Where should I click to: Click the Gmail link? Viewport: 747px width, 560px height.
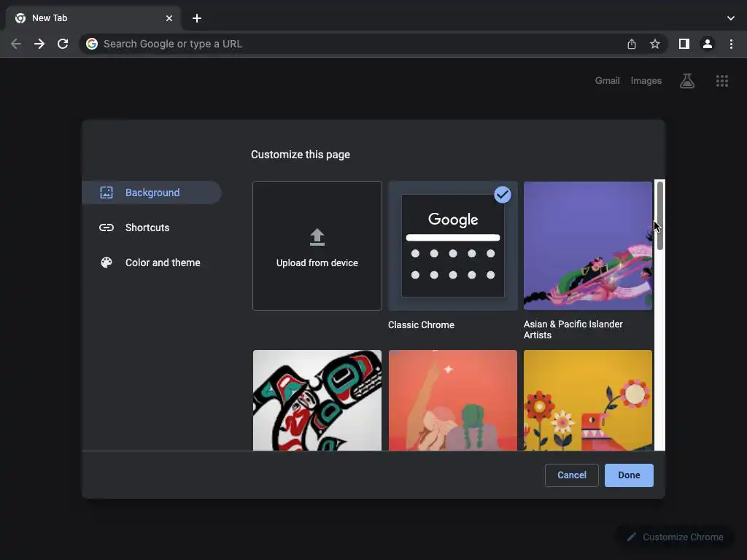(x=607, y=81)
